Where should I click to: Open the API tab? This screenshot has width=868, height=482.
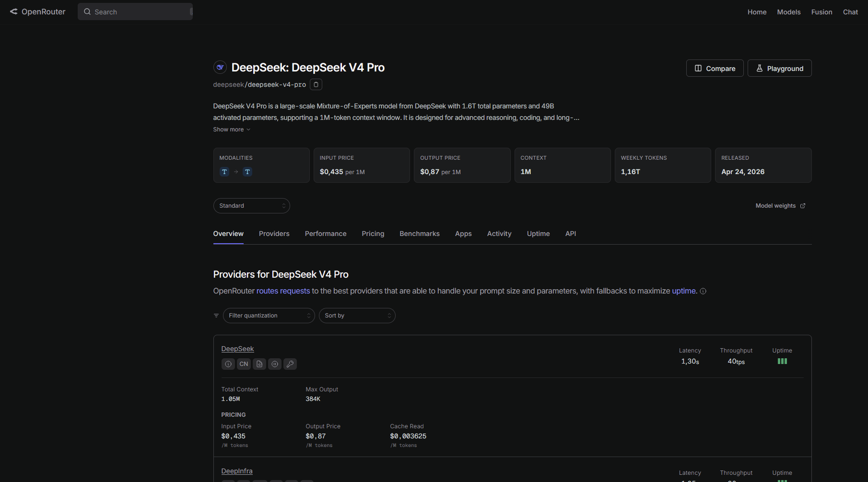click(571, 234)
